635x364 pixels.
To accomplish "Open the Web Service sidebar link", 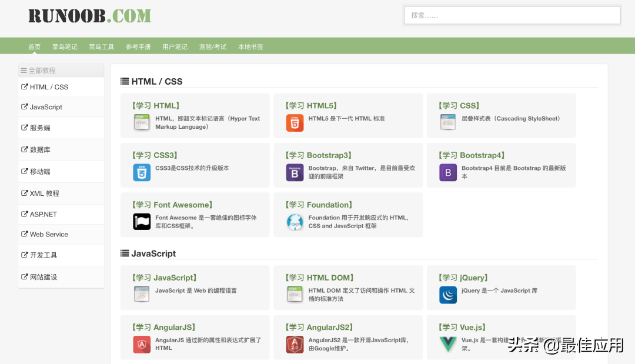I will (x=61, y=235).
